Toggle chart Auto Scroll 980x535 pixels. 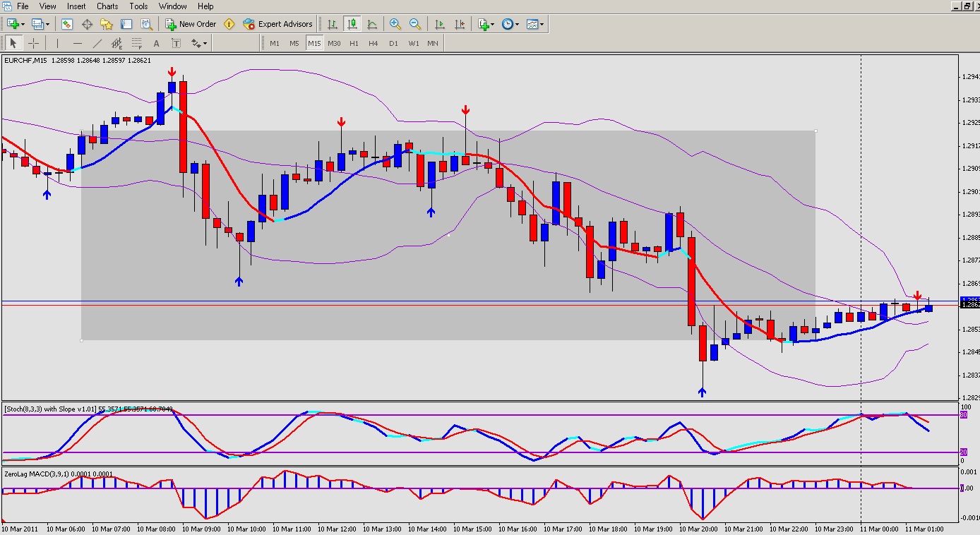(x=440, y=24)
